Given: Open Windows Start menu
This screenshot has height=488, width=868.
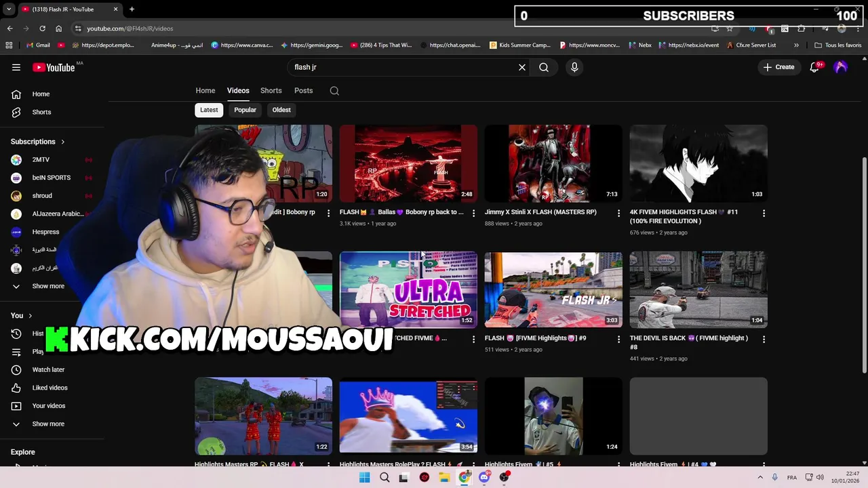Looking at the screenshot, I should tap(364, 477).
